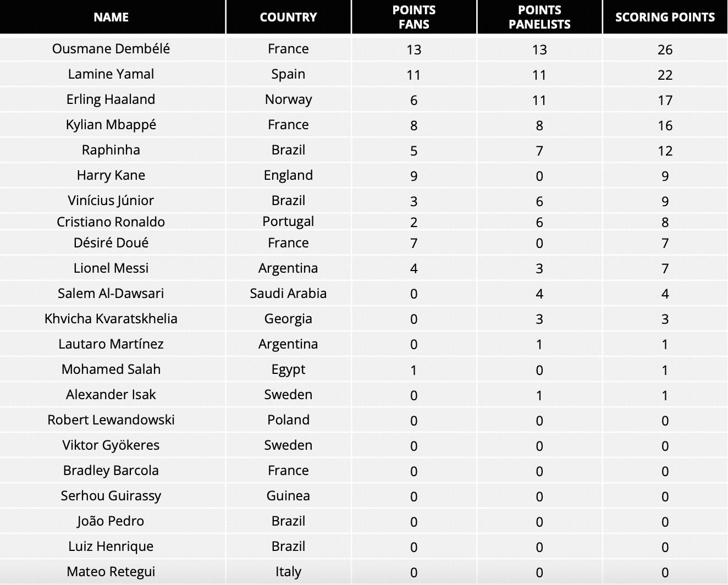Image resolution: width=728 pixels, height=585 pixels.
Task: Click the SCORING POINTS column header
Action: coord(665,17)
